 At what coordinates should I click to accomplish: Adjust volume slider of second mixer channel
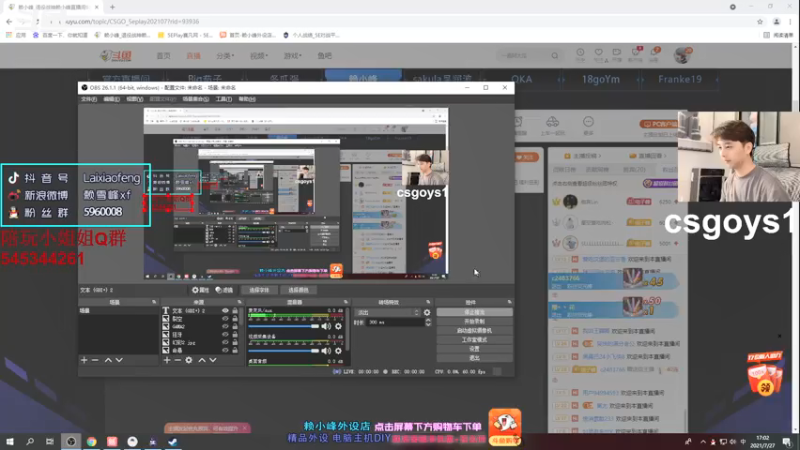pos(284,351)
